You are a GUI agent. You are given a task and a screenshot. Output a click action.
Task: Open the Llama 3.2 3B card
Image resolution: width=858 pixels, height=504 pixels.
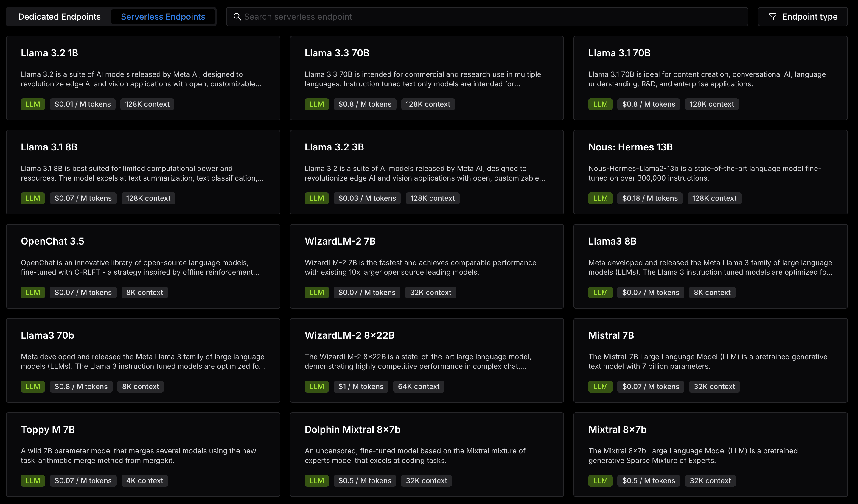[x=427, y=172]
